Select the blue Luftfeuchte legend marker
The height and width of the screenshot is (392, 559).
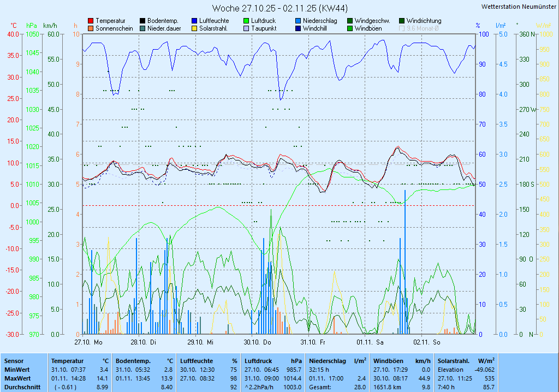(x=194, y=21)
